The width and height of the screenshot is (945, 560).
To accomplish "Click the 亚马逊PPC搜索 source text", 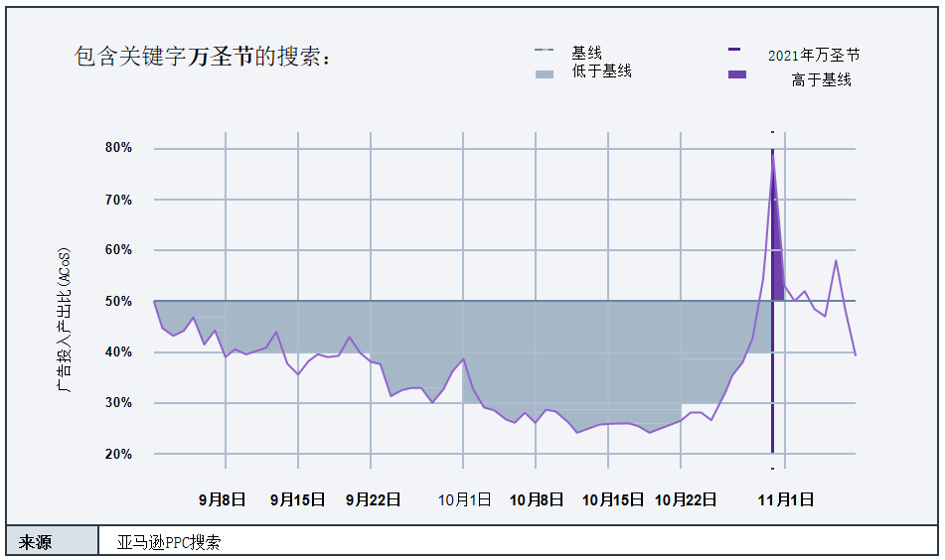I will (169, 542).
